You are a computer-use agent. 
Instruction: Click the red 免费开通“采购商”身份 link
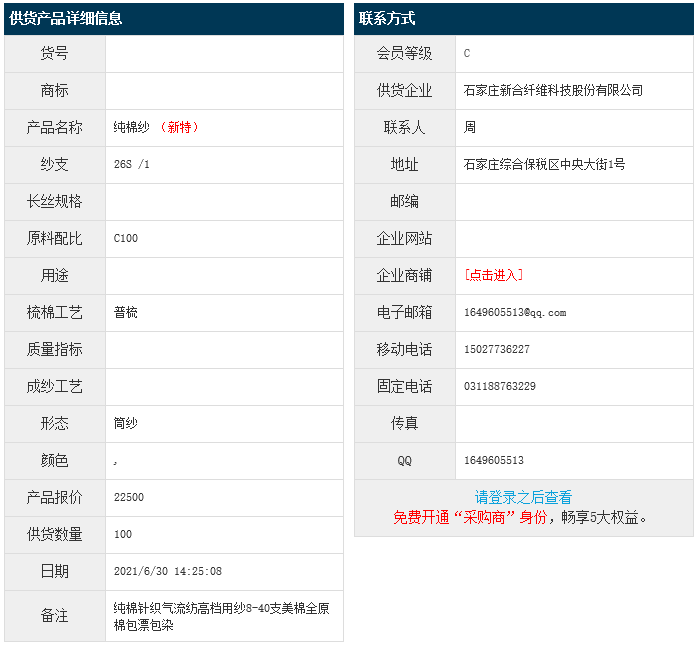(470, 517)
